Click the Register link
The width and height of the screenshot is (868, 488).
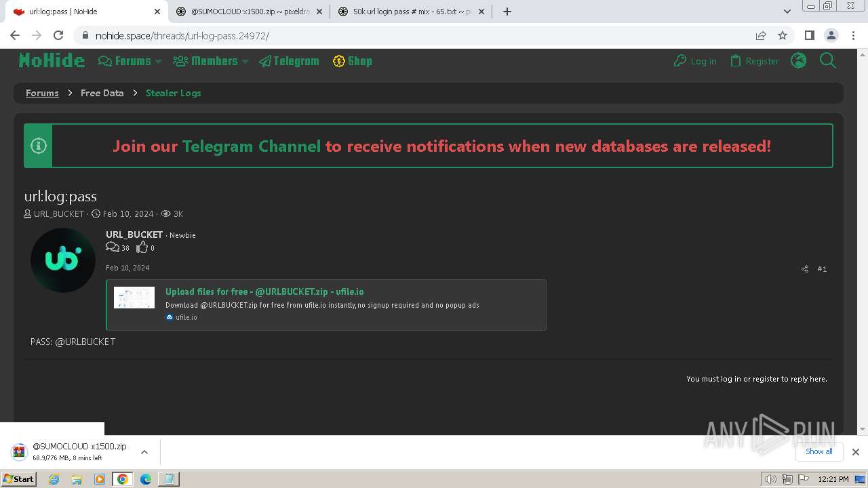click(x=754, y=61)
